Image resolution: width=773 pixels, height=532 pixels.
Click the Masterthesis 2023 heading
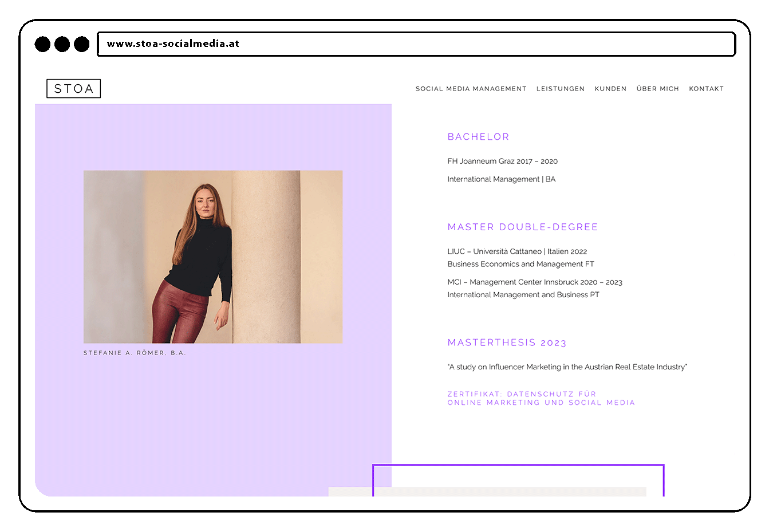coord(507,343)
